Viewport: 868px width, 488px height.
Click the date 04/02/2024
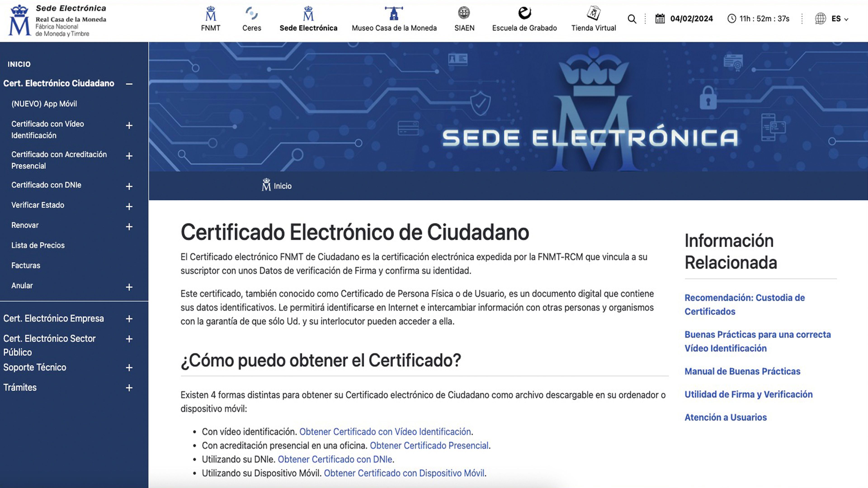(691, 19)
